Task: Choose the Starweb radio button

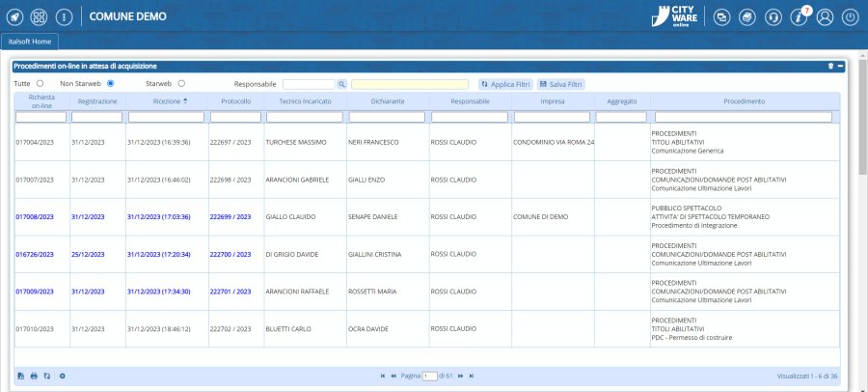Action: pyautogui.click(x=180, y=84)
